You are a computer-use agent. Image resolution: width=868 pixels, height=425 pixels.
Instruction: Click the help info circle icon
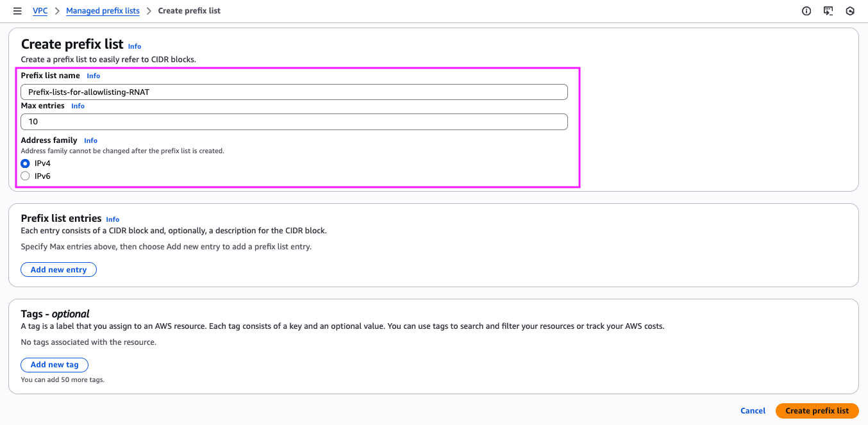click(806, 11)
